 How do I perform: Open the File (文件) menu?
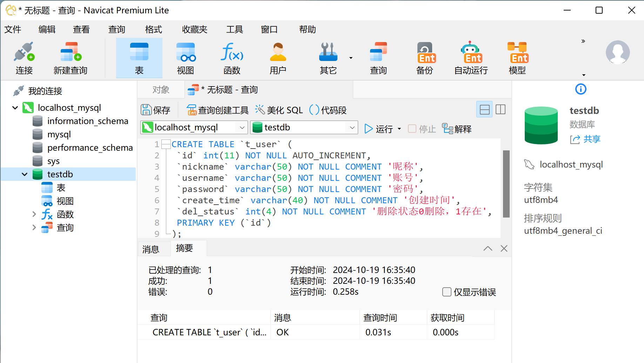[13, 29]
